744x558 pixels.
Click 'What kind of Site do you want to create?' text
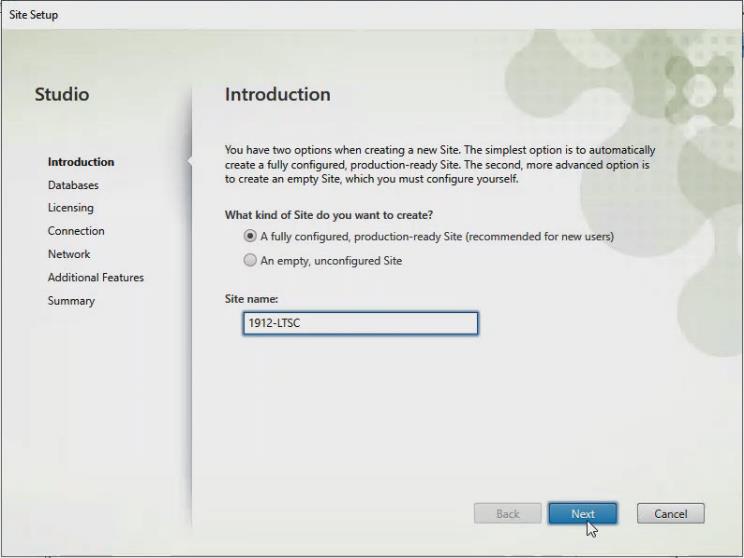329,215
